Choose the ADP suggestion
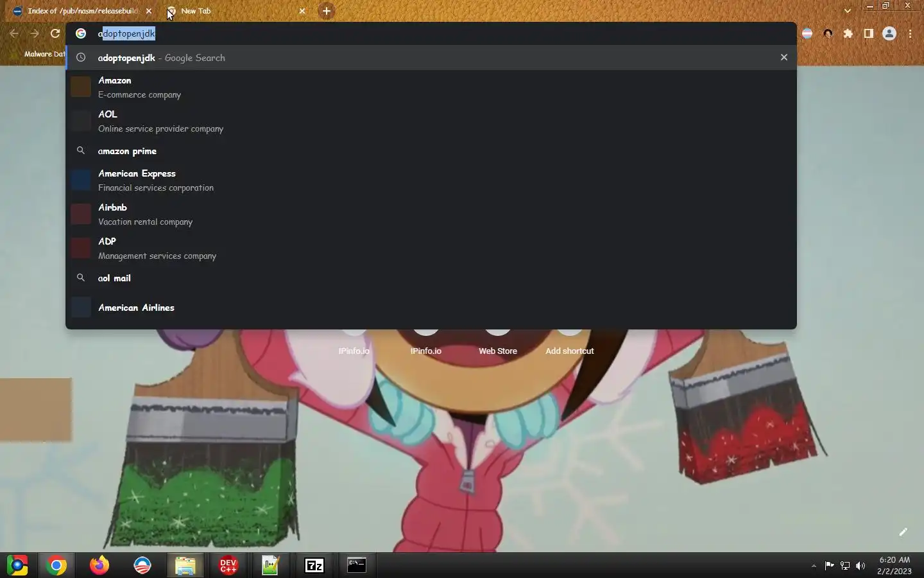This screenshot has width=924, height=578. pos(431,248)
